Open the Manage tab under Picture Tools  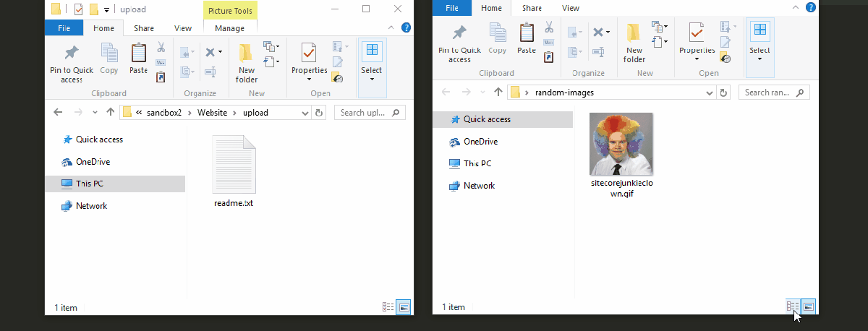[x=229, y=28]
